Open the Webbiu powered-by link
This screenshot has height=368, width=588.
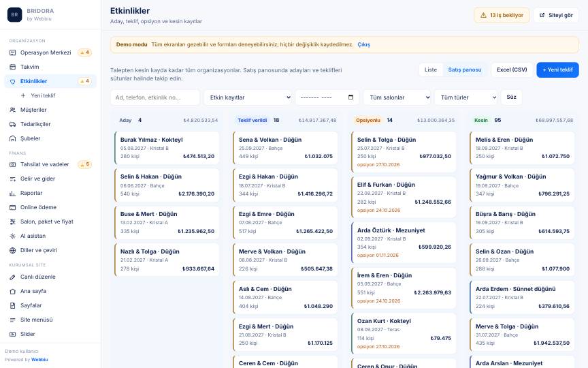click(x=39, y=360)
